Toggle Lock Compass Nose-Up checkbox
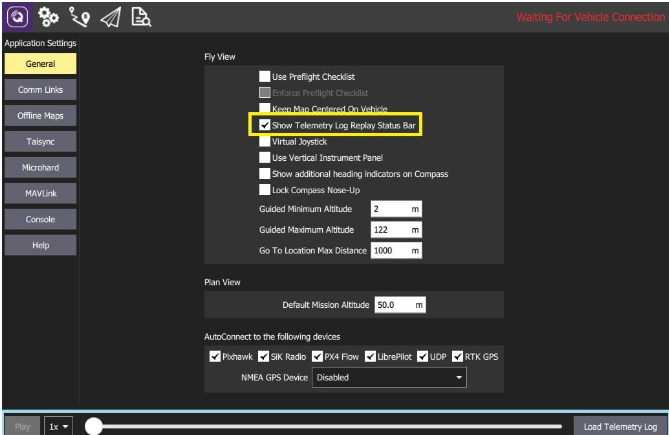The image size is (669, 435). click(265, 190)
